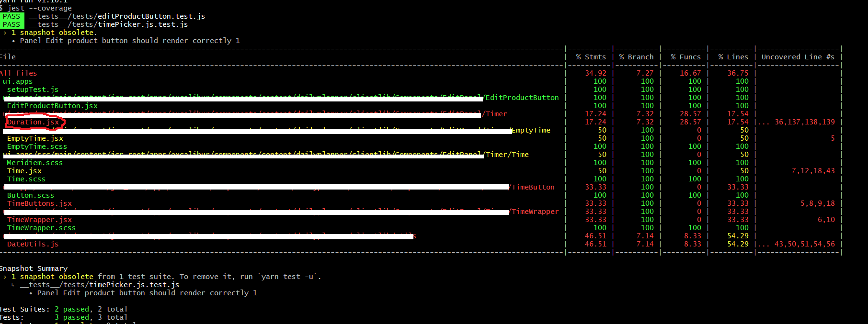Click 16.67 funcs value for All files

tap(690, 73)
